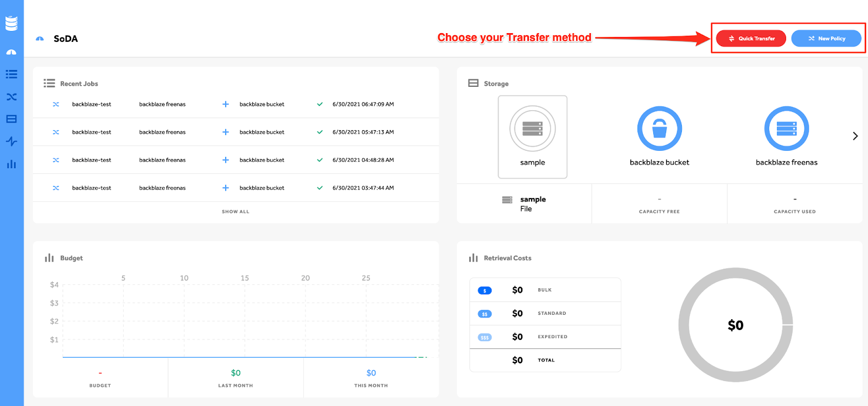Click the EXPEDITED triple-dollar badge
The height and width of the screenshot is (406, 868).
(484, 337)
